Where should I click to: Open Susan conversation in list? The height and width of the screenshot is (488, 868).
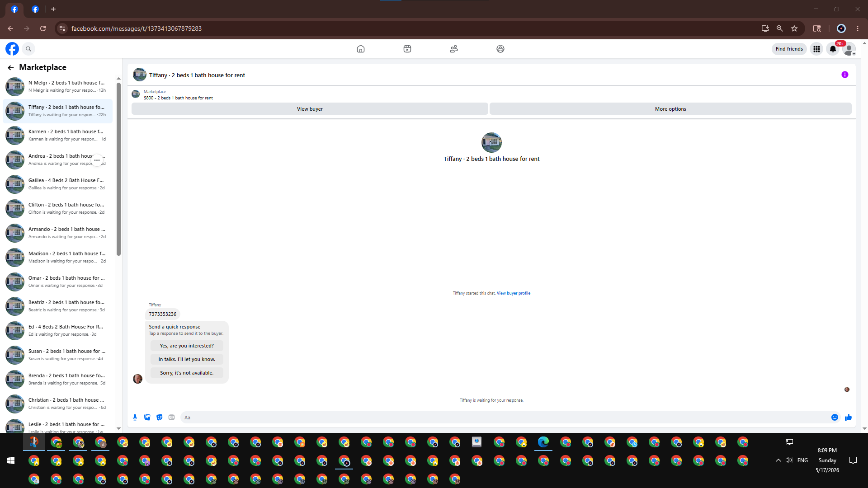pyautogui.click(x=58, y=355)
